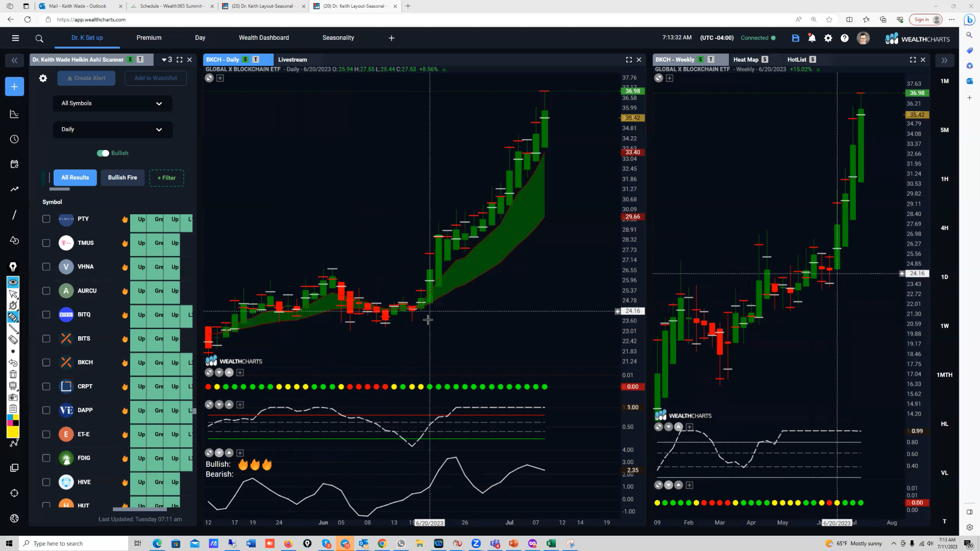The width and height of the screenshot is (980, 551).
Task: Select the trend line sidebar icon
Action: point(14,189)
